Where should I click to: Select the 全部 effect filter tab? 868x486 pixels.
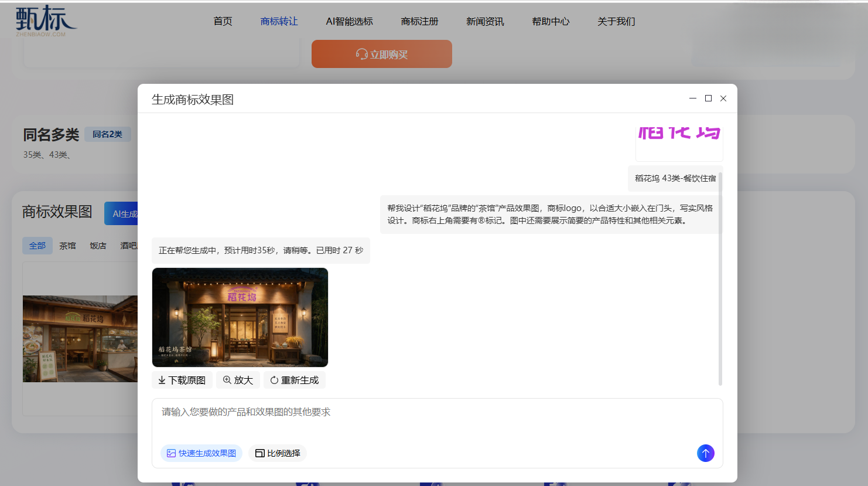click(37, 246)
